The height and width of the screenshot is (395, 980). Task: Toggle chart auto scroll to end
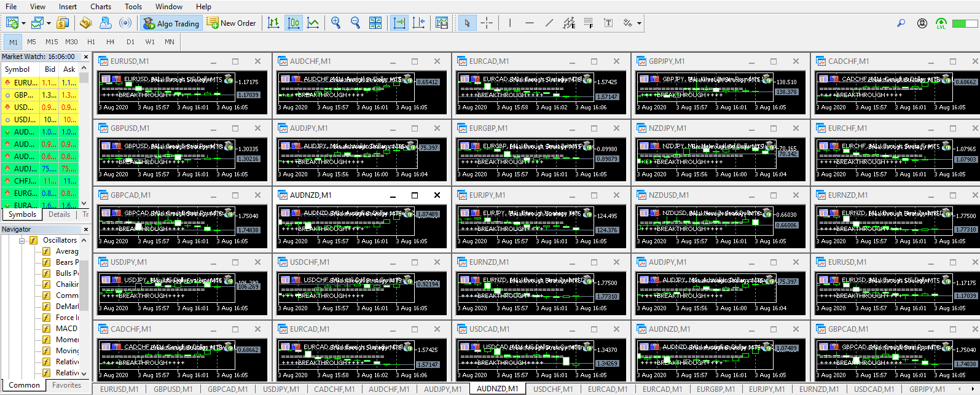pyautogui.click(x=399, y=23)
